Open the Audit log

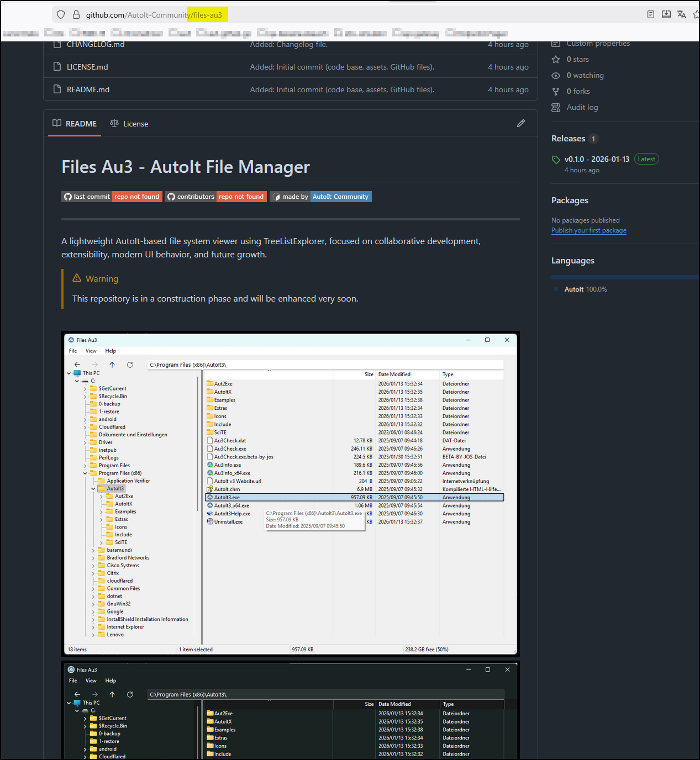click(581, 107)
